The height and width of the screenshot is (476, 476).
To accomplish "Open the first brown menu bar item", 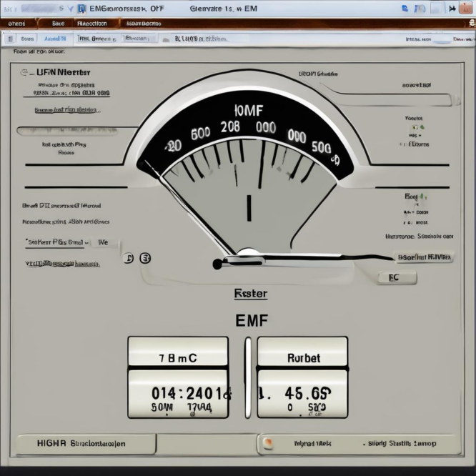I will 16,24.
